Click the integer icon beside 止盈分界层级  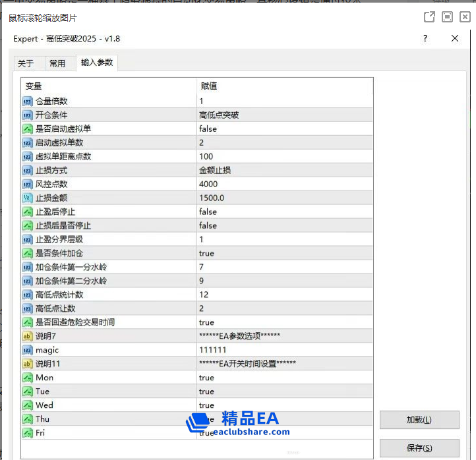[27, 239]
